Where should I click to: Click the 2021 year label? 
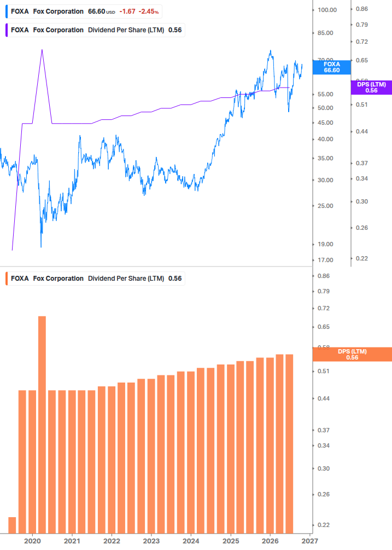coord(72,541)
